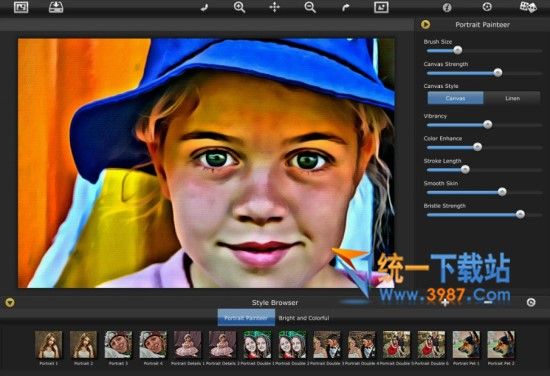
Task: Click the plus icon in the Style Browser bar
Action: pos(445,303)
